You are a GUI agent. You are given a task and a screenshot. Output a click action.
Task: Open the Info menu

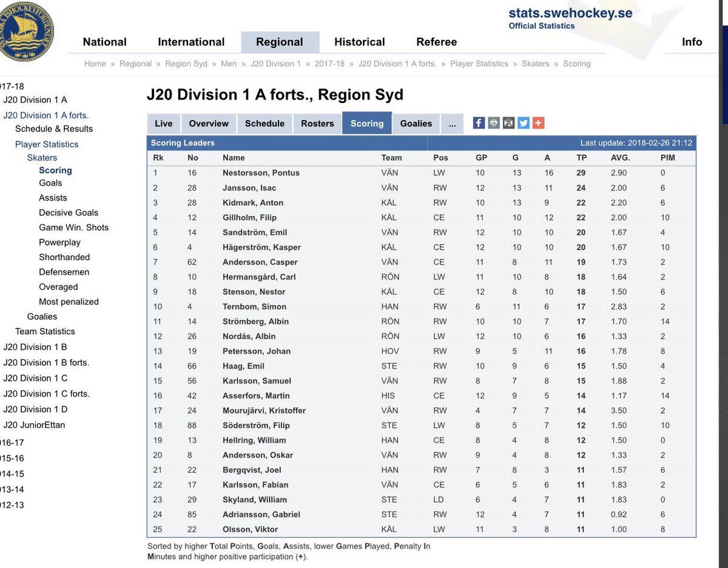(692, 42)
